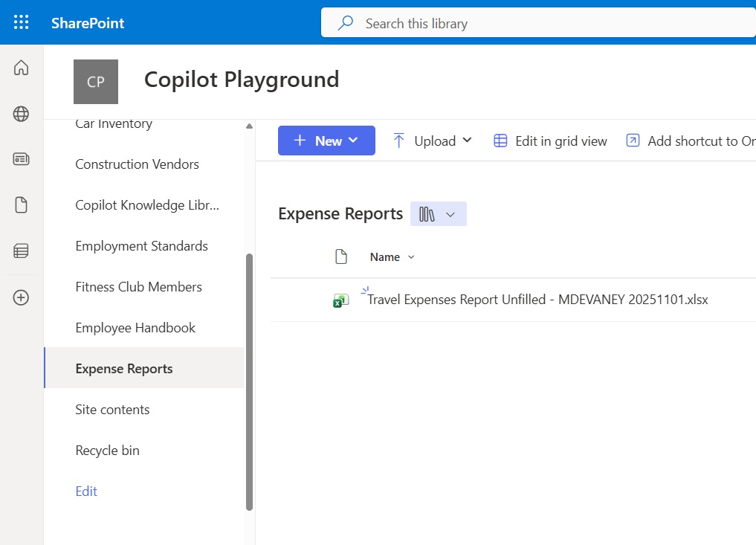Click the Home icon in left rail
The height and width of the screenshot is (545, 756).
pos(21,68)
